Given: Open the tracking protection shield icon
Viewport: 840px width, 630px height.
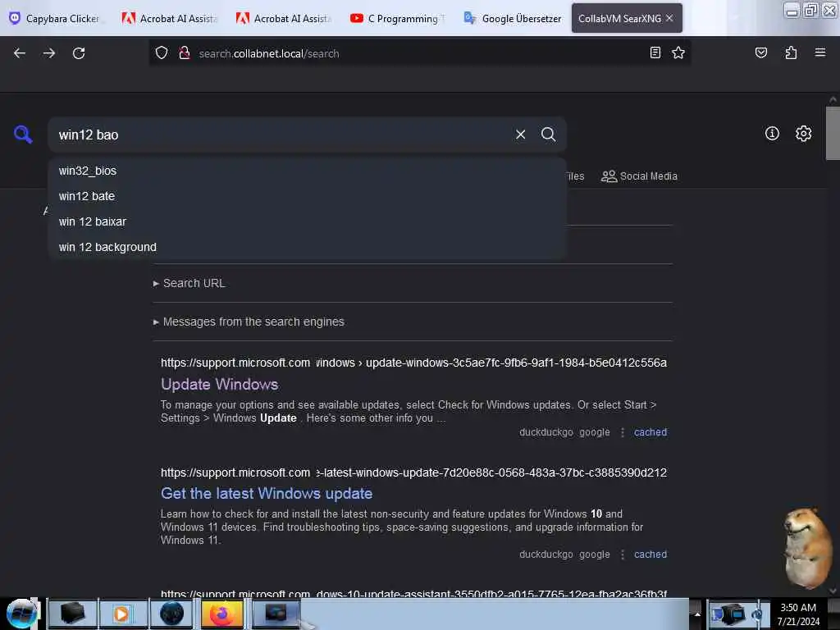Looking at the screenshot, I should click(x=162, y=53).
